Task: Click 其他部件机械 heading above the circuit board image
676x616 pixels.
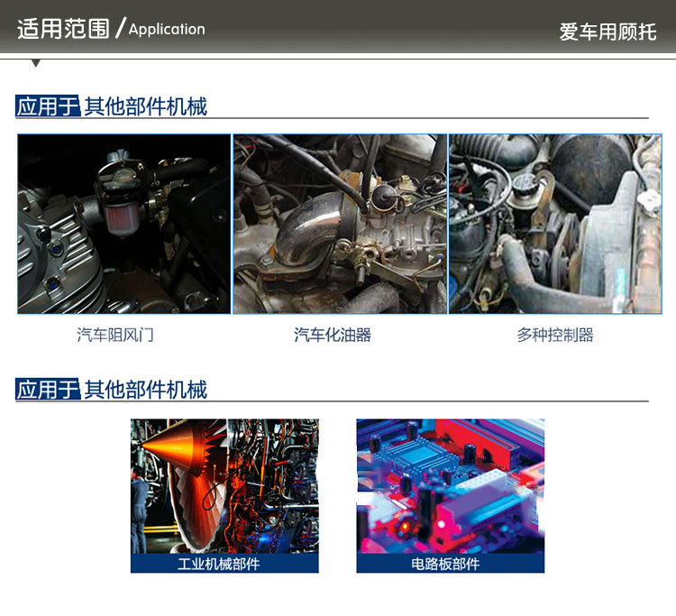Action: tap(145, 390)
